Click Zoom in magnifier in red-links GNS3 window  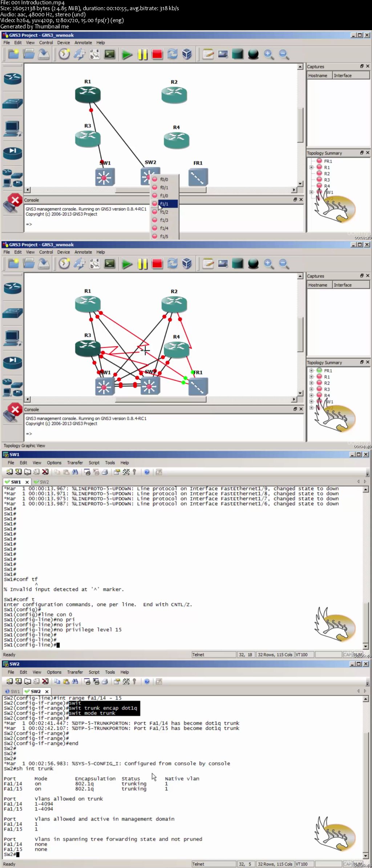click(268, 264)
